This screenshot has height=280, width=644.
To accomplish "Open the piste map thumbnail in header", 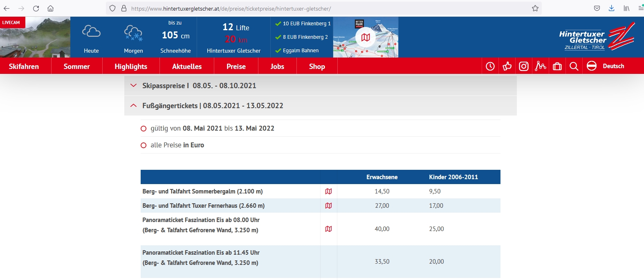I will pos(366,37).
